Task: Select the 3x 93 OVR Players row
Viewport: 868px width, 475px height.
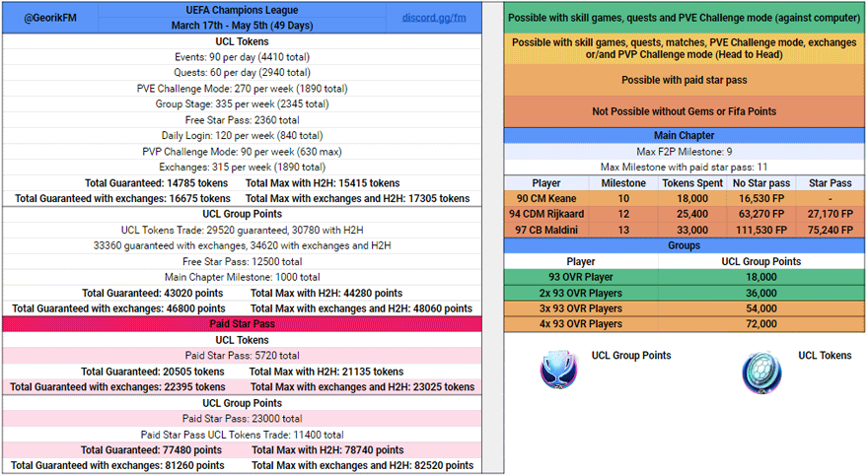Action: 685,308
